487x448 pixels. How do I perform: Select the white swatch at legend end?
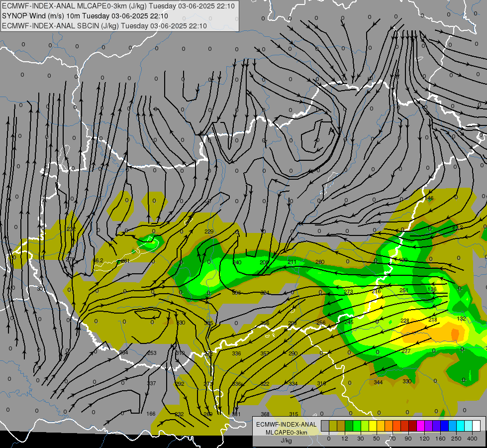point(477,426)
